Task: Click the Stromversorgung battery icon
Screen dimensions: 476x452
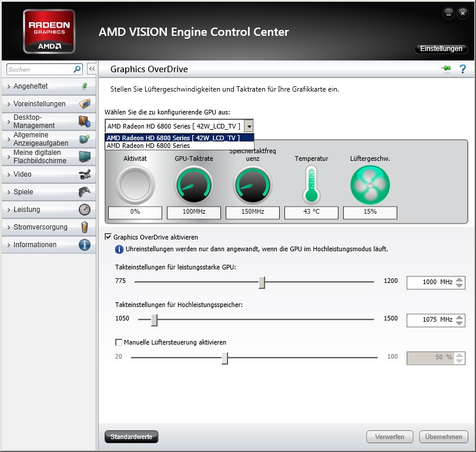Action: pyautogui.click(x=85, y=227)
